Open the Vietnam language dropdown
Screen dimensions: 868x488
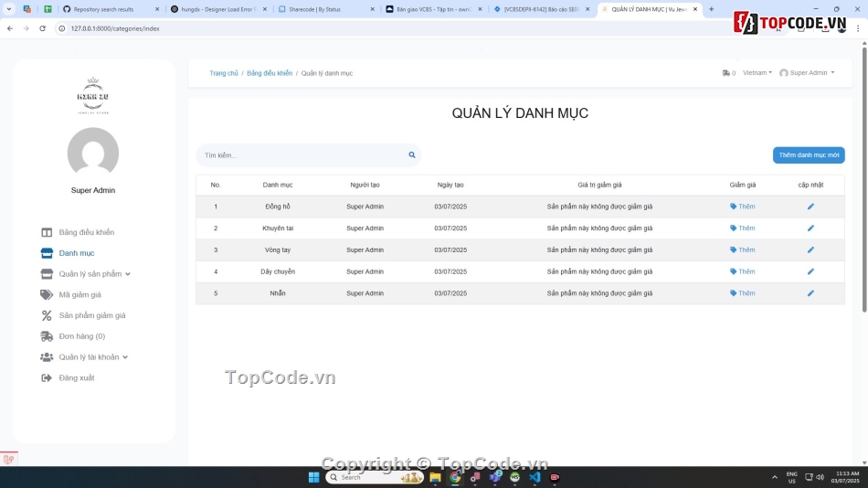757,73
